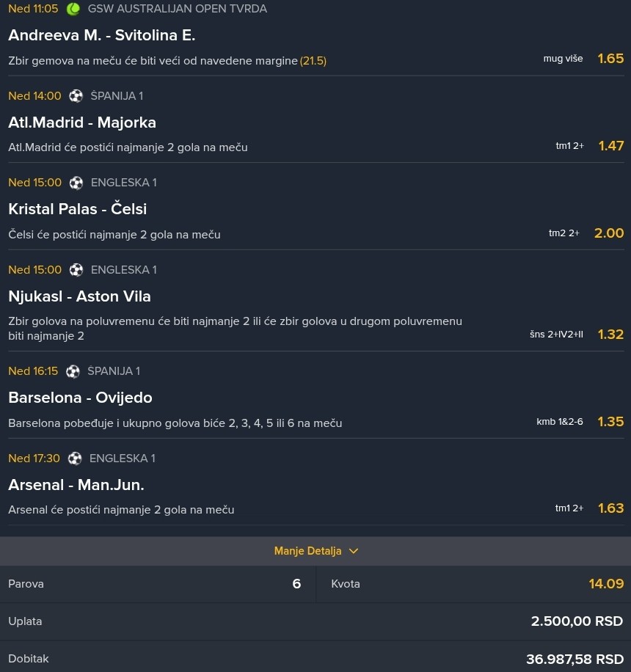The height and width of the screenshot is (672, 631).
Task: Select the Kristal Palas - Čelsi match title
Action: (x=78, y=209)
